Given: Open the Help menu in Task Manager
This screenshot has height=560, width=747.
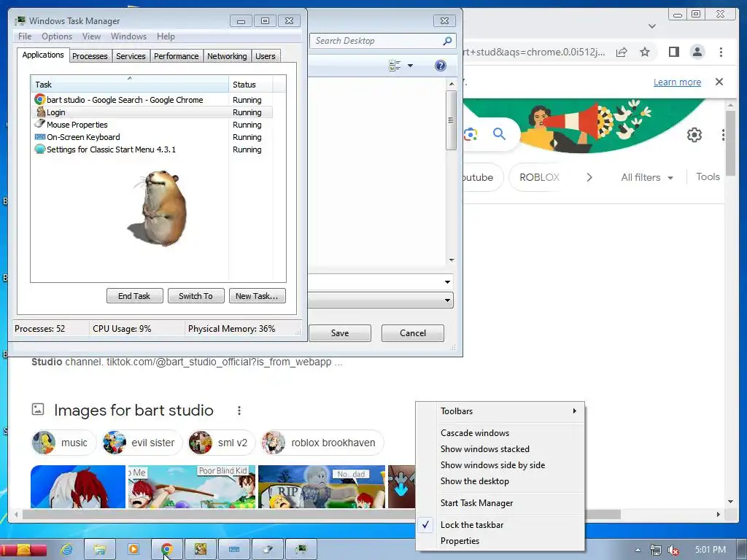Looking at the screenshot, I should click(166, 36).
